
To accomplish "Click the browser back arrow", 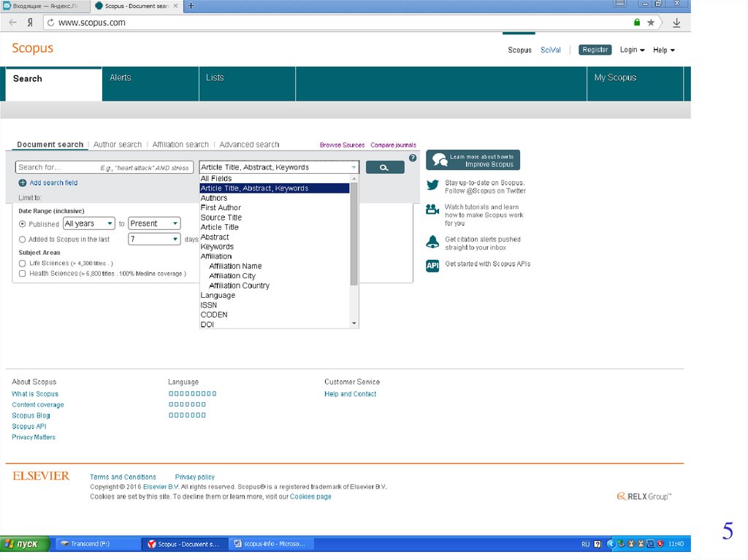I will coord(13,23).
